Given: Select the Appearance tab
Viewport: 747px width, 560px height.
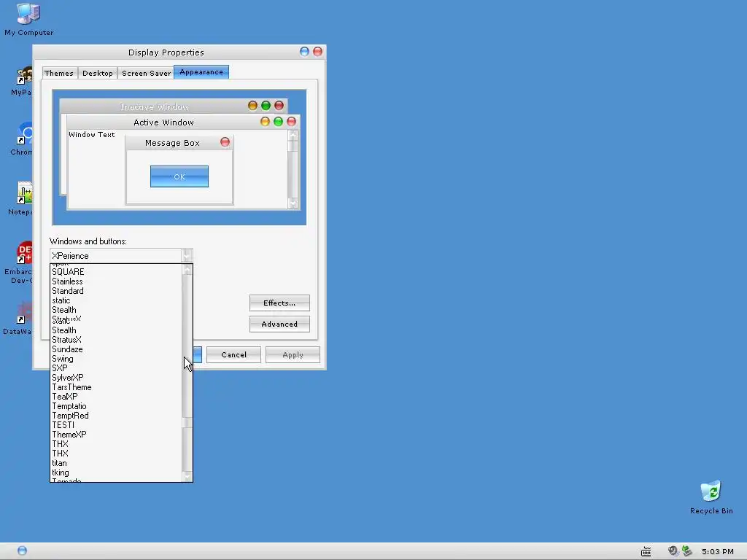Looking at the screenshot, I should [201, 72].
